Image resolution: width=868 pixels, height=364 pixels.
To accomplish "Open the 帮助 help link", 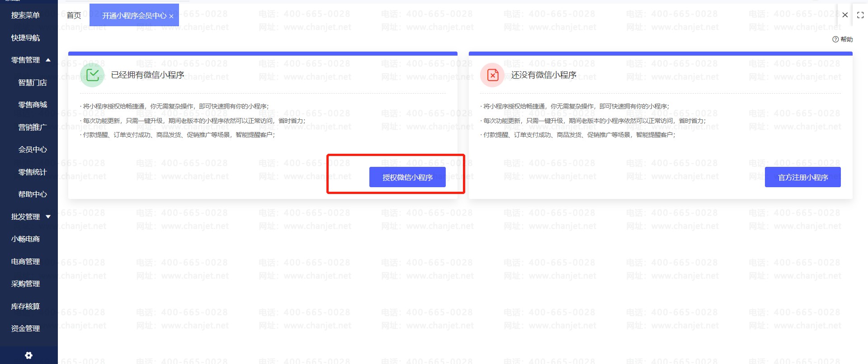I will coord(843,39).
